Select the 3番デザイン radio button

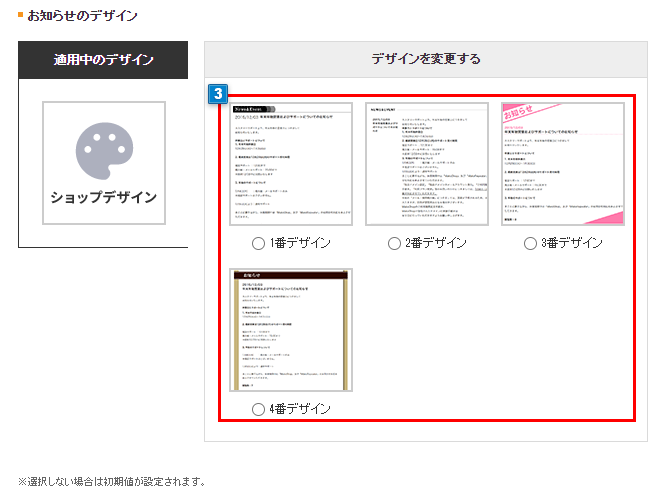click(x=530, y=243)
